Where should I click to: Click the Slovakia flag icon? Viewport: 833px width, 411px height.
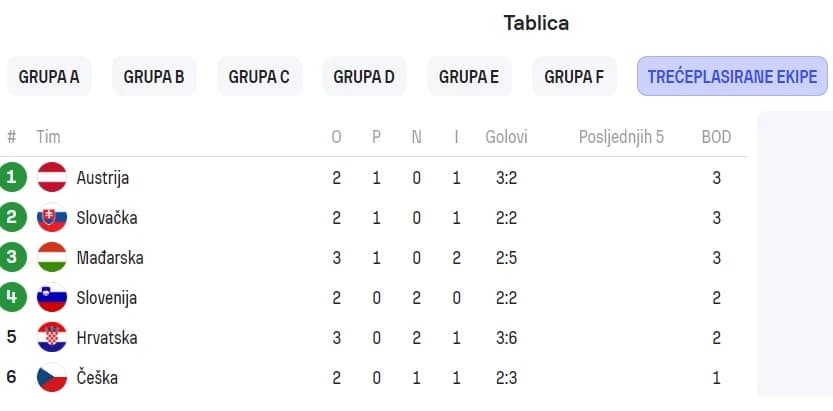(52, 218)
